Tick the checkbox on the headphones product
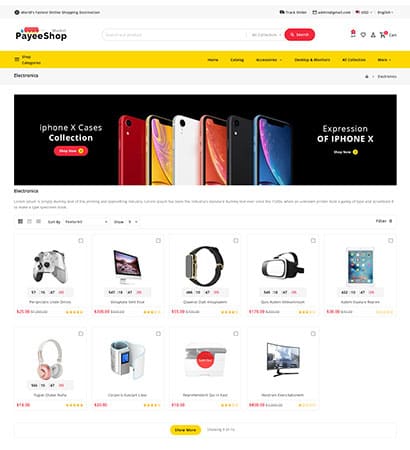This screenshot has width=410, height=450. click(x=81, y=334)
